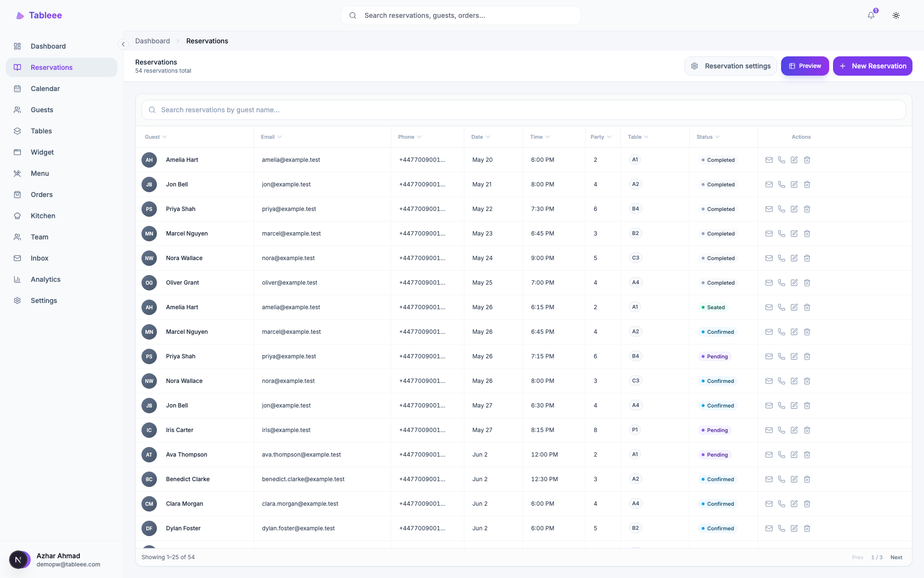The image size is (924, 578).
Task: Open Menu page in sidebar
Action: pos(62,173)
